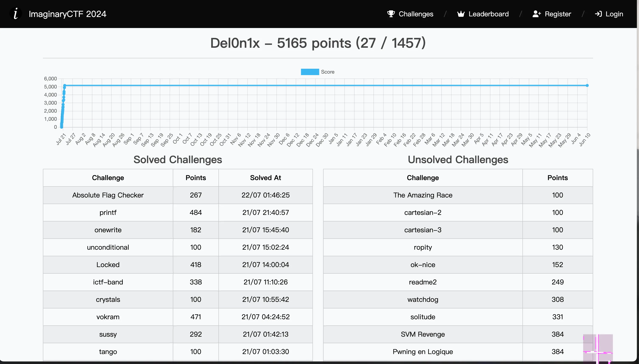Screen dimensions: 639x364
Task: Click the ImaginaryCTF 'i' logo icon
Action: pyautogui.click(x=15, y=14)
